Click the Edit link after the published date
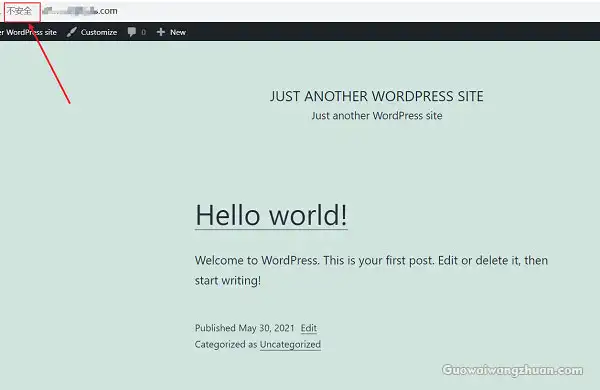Viewport: 600px width, 390px height. 308,328
